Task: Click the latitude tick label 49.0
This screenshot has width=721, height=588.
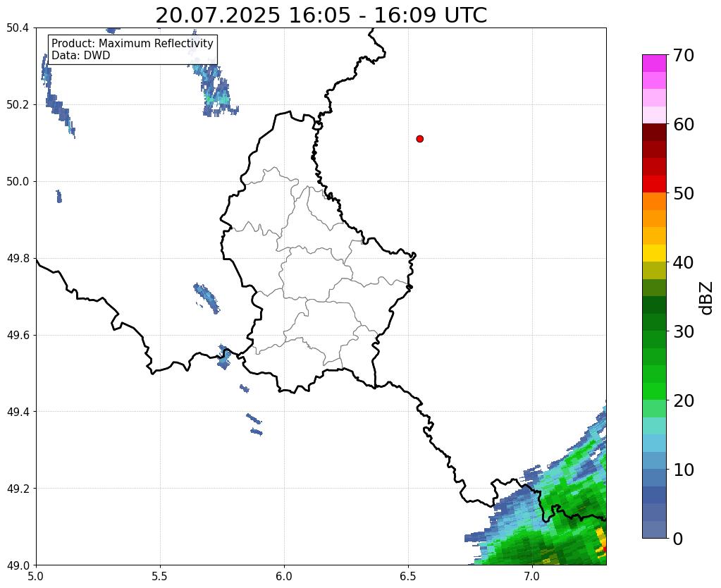Action: coord(18,565)
